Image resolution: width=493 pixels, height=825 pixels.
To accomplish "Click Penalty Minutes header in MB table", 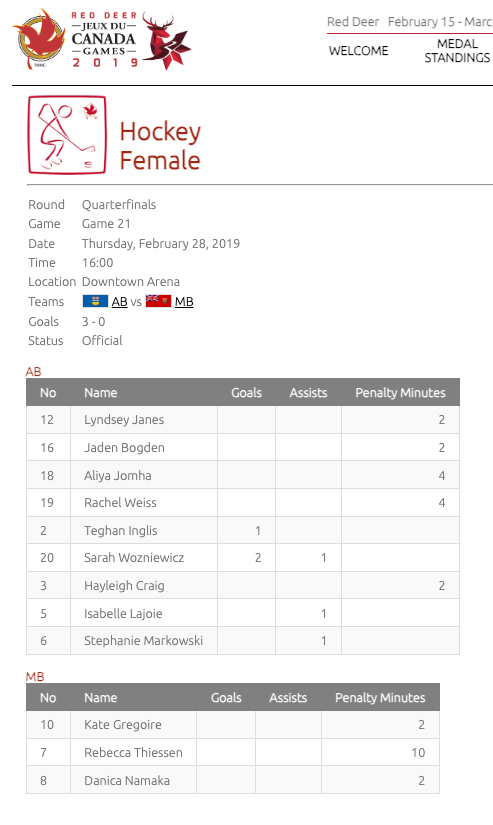I will [x=380, y=698].
